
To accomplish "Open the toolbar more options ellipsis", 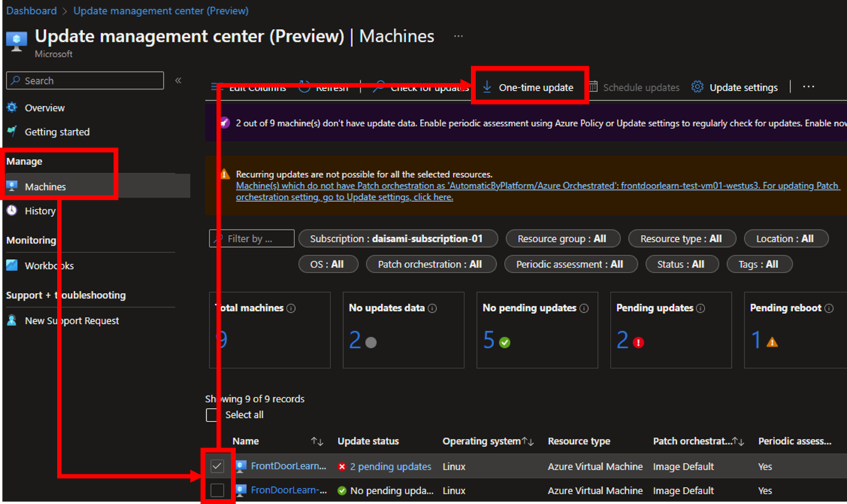I will (809, 87).
